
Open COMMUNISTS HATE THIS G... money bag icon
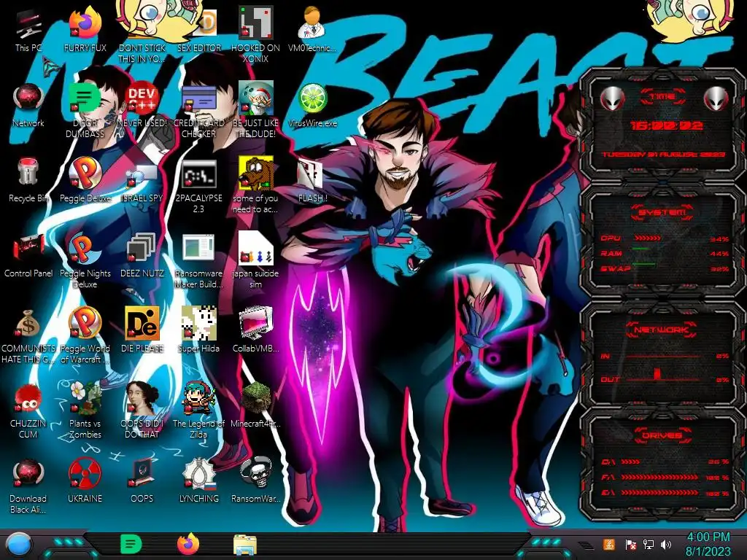point(28,335)
